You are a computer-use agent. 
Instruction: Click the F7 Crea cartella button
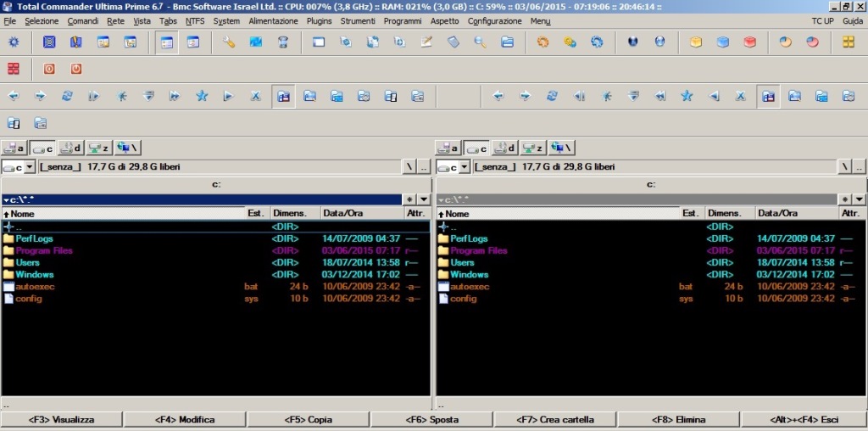click(555, 419)
